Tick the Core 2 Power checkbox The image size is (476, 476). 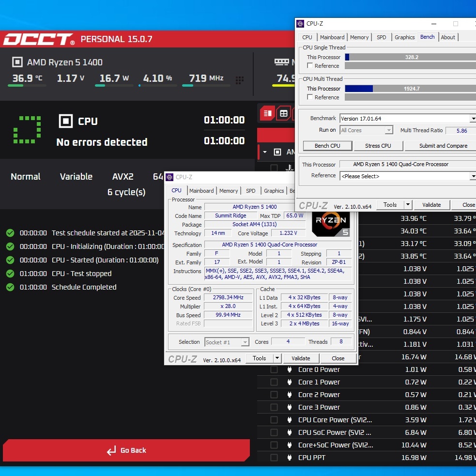tap(274, 395)
